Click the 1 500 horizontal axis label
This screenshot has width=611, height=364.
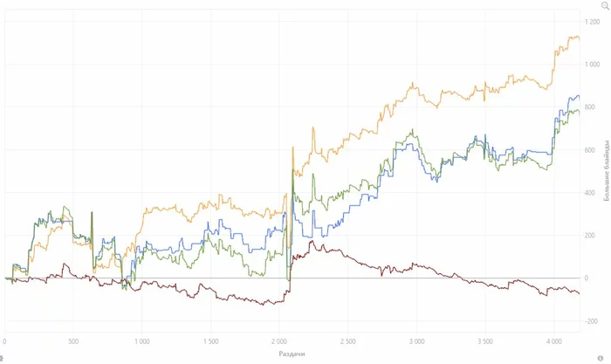210,340
